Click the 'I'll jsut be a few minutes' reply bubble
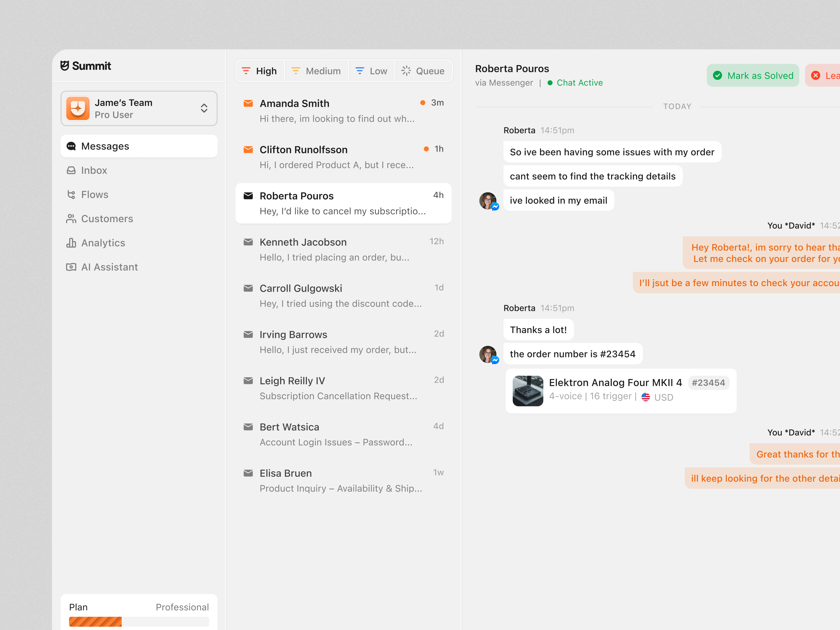This screenshot has height=630, width=840. click(x=737, y=283)
